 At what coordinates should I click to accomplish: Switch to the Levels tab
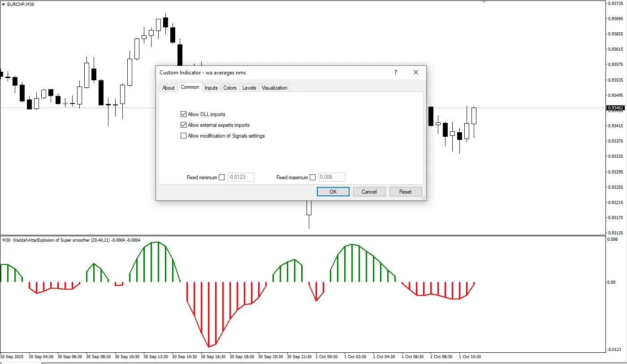[249, 88]
